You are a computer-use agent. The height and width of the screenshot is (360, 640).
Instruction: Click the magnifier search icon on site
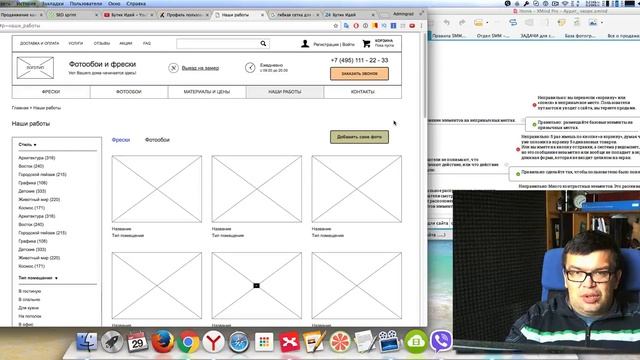(x=263, y=43)
